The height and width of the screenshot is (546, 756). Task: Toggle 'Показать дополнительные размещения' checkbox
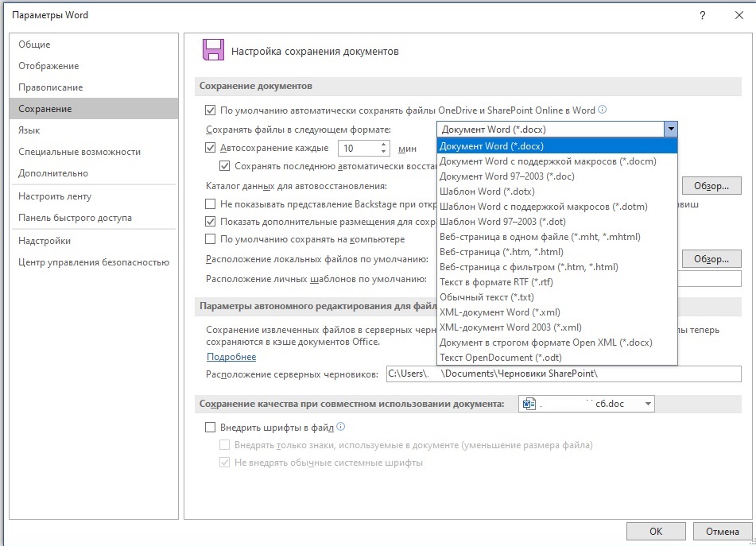click(x=210, y=222)
